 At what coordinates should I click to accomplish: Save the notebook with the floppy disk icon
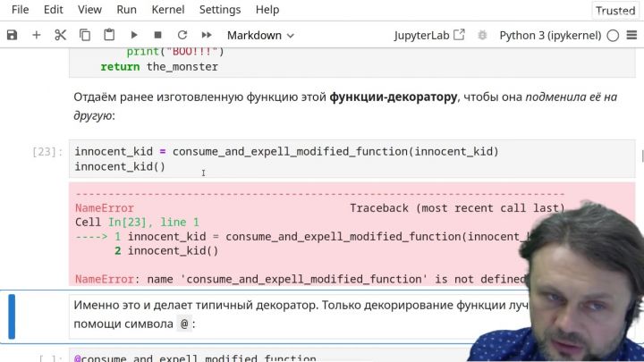(12, 35)
